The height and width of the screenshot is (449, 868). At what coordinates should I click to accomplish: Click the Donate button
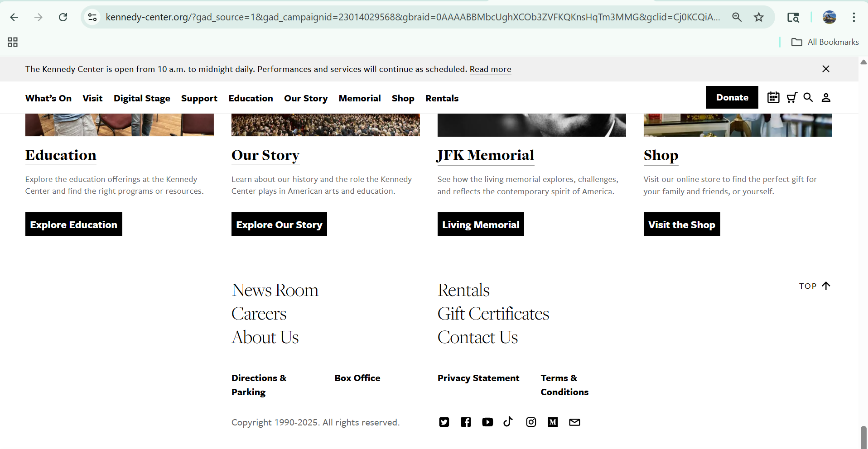pos(732,97)
